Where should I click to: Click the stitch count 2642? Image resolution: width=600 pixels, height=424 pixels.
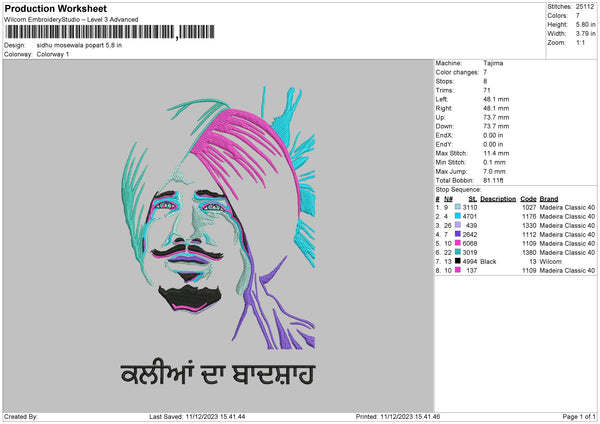click(470, 234)
